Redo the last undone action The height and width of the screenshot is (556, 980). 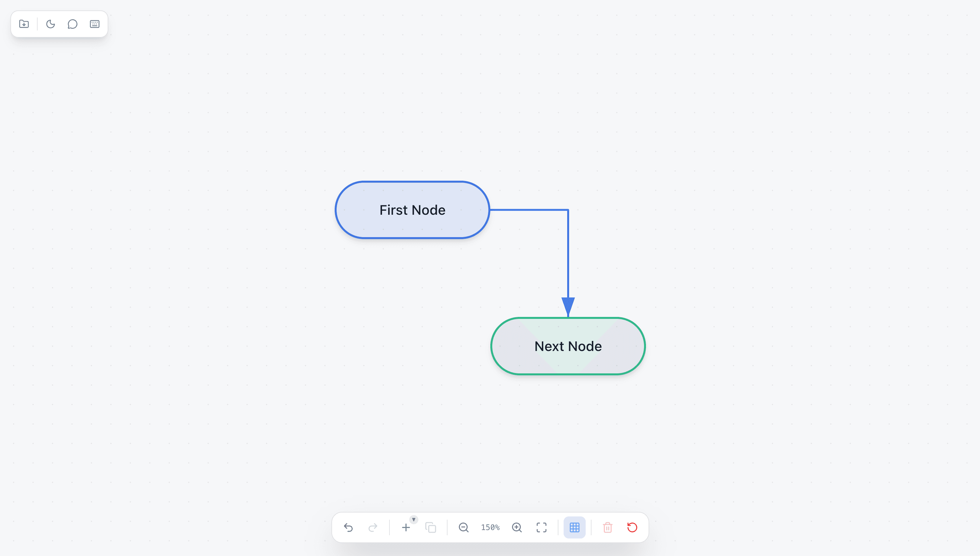(x=373, y=527)
